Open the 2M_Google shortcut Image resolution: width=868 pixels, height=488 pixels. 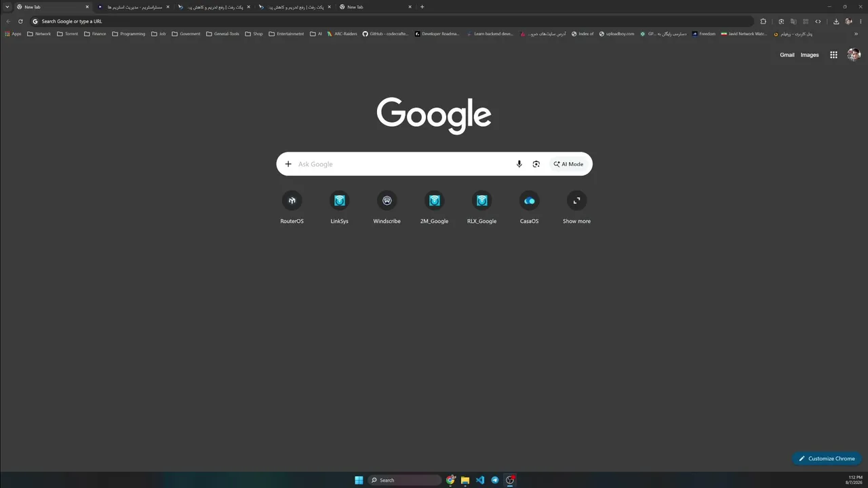[434, 207]
